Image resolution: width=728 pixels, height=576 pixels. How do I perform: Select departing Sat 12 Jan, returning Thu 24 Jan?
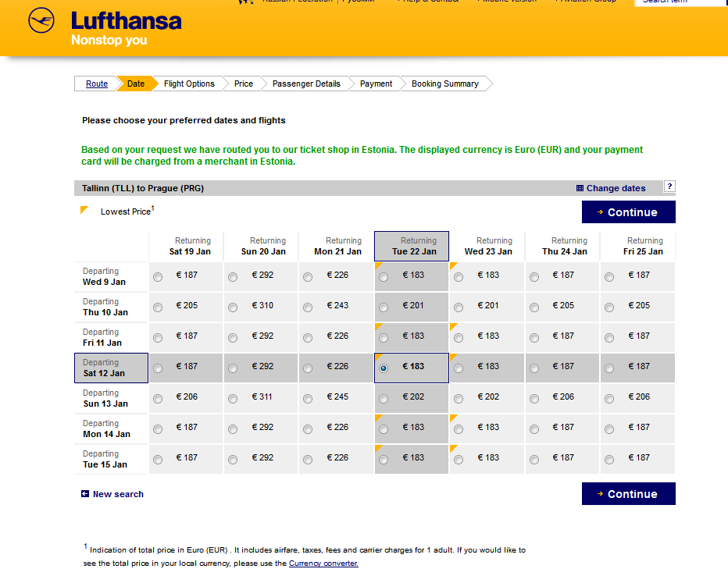coord(534,368)
